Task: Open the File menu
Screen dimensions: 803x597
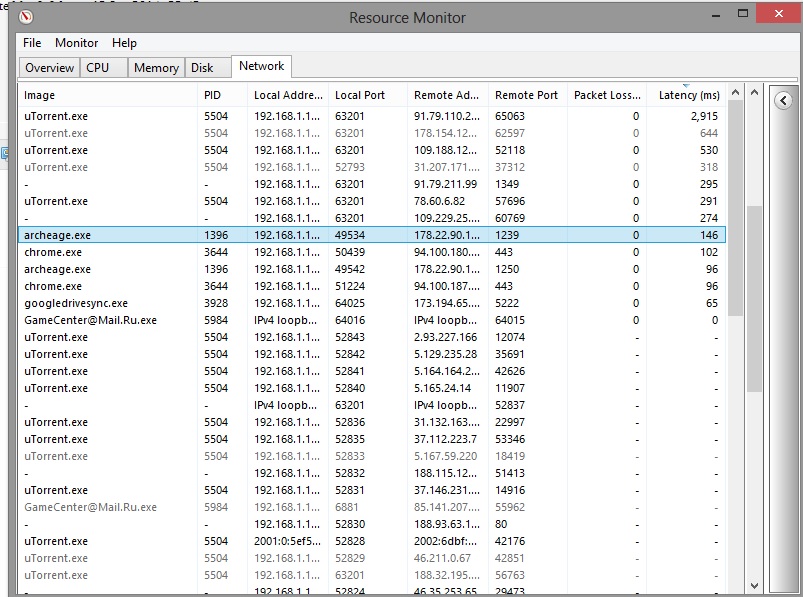Action: (x=32, y=43)
